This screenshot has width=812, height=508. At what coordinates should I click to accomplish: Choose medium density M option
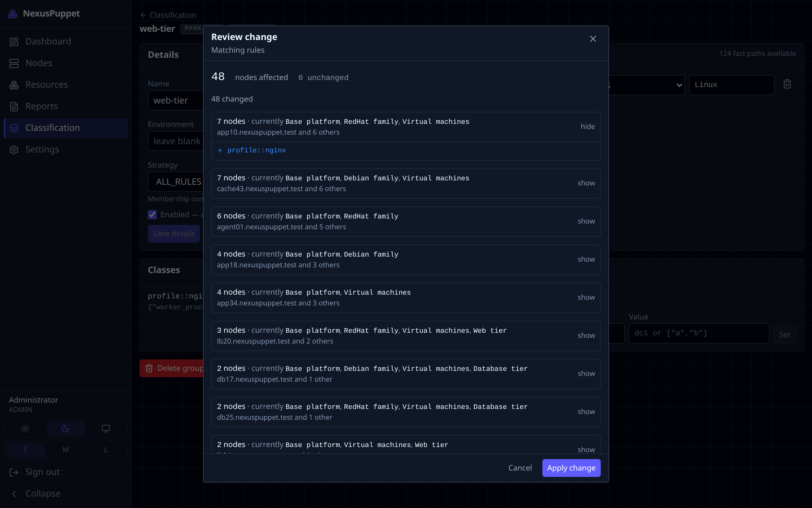click(x=65, y=450)
